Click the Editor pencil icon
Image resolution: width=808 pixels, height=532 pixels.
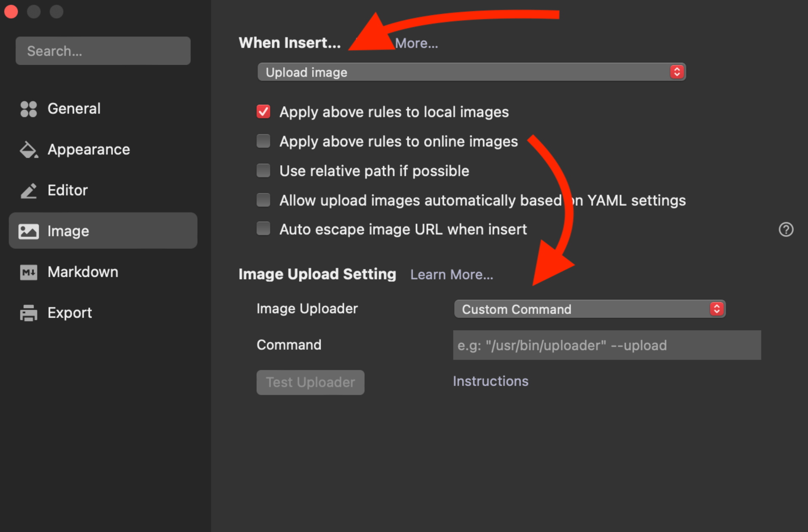[29, 191]
